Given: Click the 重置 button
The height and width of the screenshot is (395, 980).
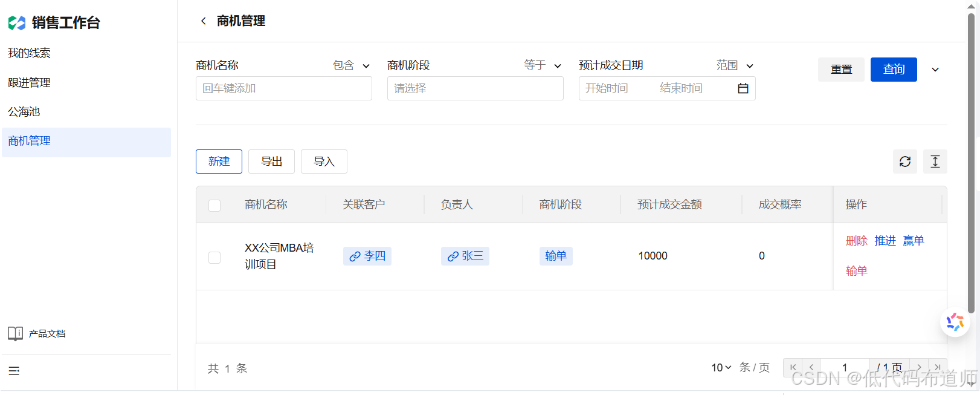Looking at the screenshot, I should point(841,70).
